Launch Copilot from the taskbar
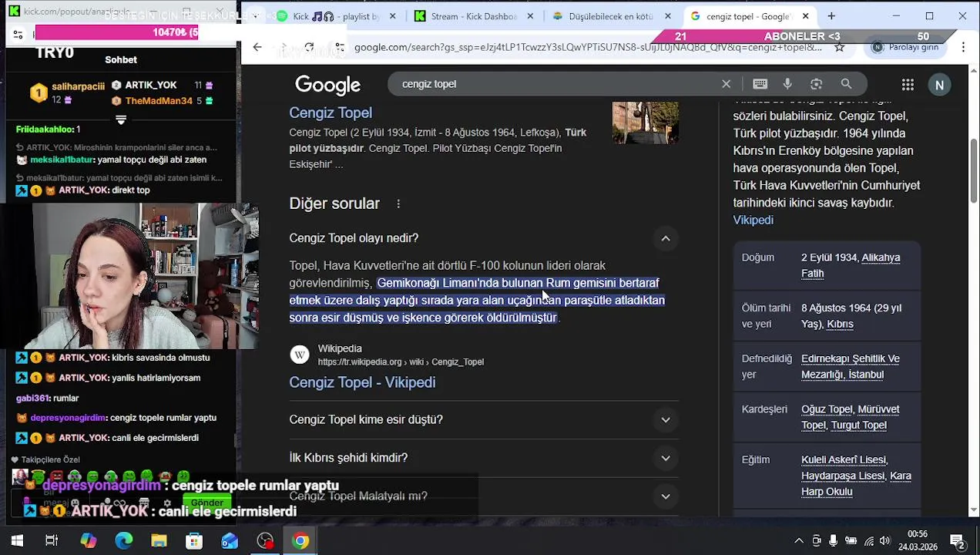 [x=89, y=541]
